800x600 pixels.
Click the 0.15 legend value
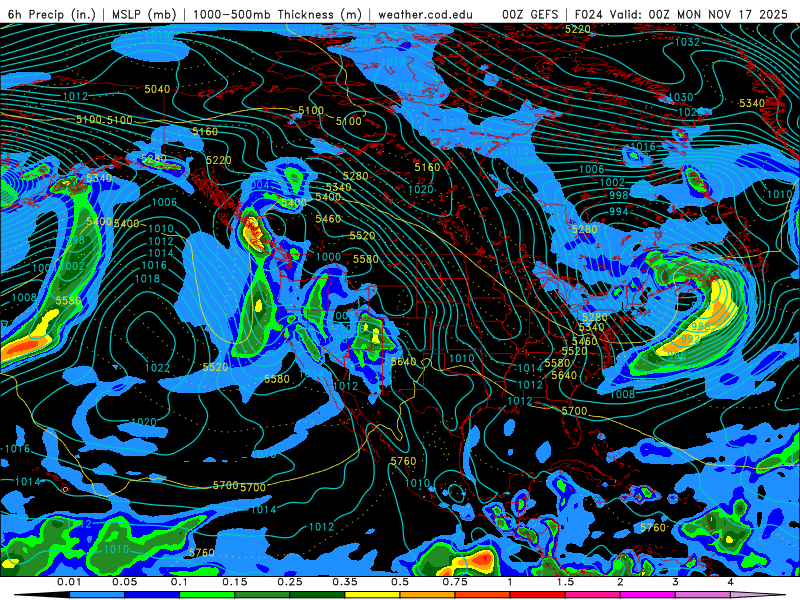(x=235, y=582)
